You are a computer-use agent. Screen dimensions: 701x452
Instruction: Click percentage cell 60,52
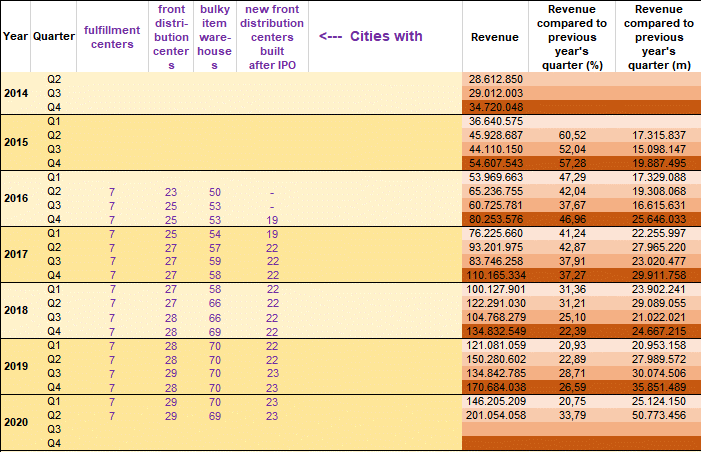point(572,135)
